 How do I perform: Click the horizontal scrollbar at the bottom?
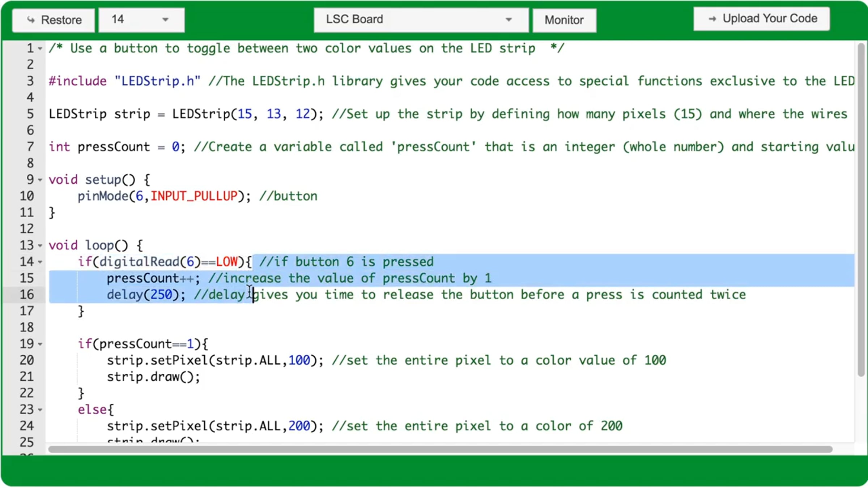click(440, 449)
